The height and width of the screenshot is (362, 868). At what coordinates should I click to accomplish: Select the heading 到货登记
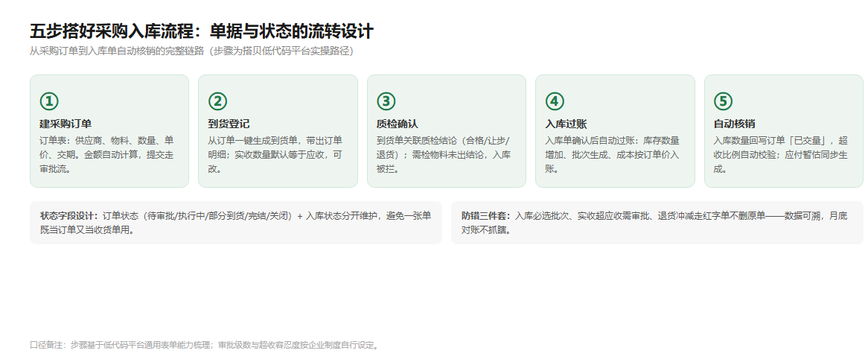229,124
